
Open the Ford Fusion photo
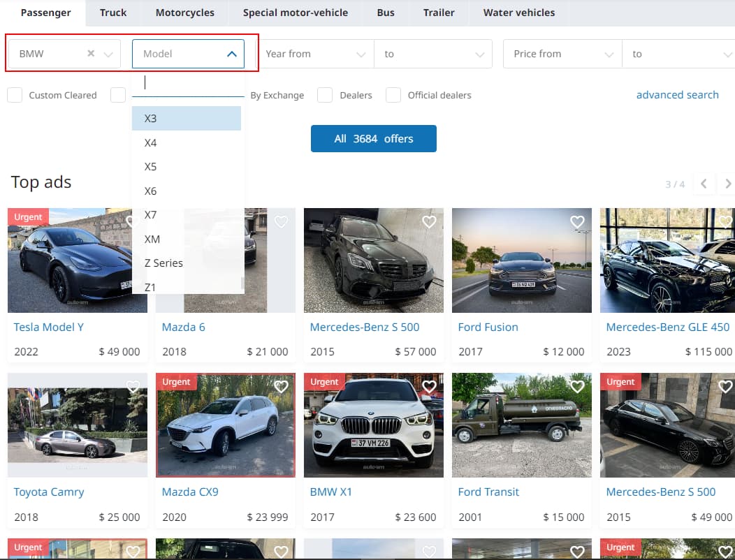[x=522, y=260]
